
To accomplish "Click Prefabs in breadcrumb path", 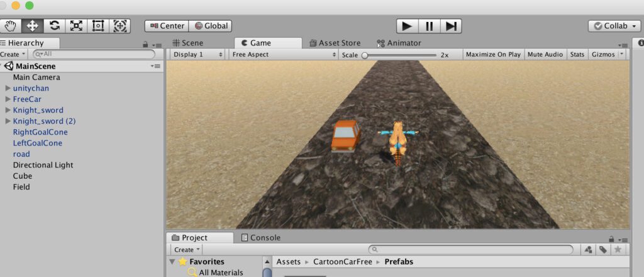I will pyautogui.click(x=399, y=262).
